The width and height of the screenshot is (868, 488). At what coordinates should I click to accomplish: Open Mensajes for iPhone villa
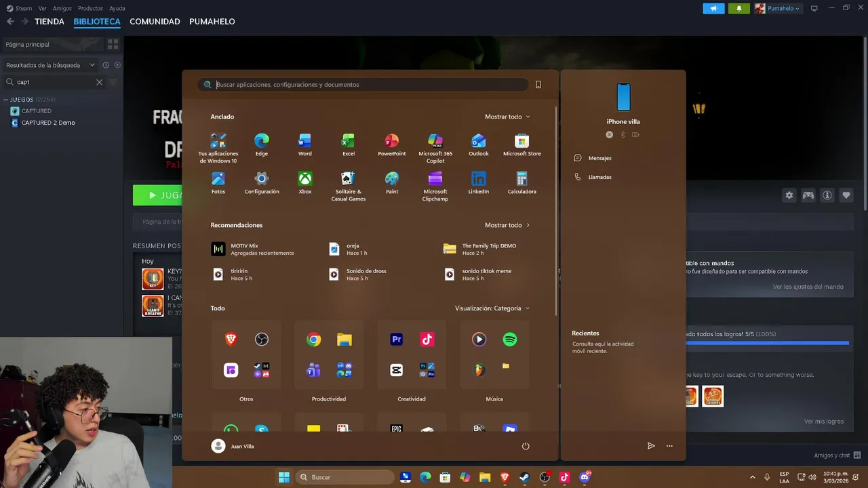click(x=593, y=158)
